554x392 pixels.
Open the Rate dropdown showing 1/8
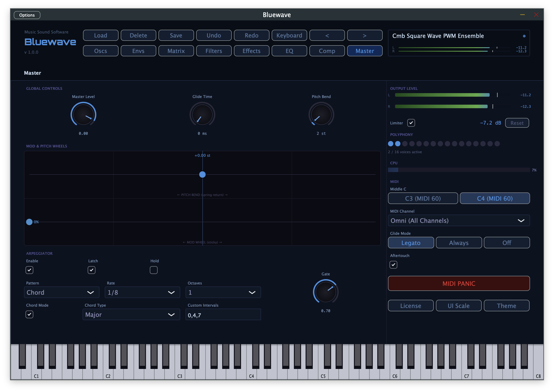click(142, 292)
